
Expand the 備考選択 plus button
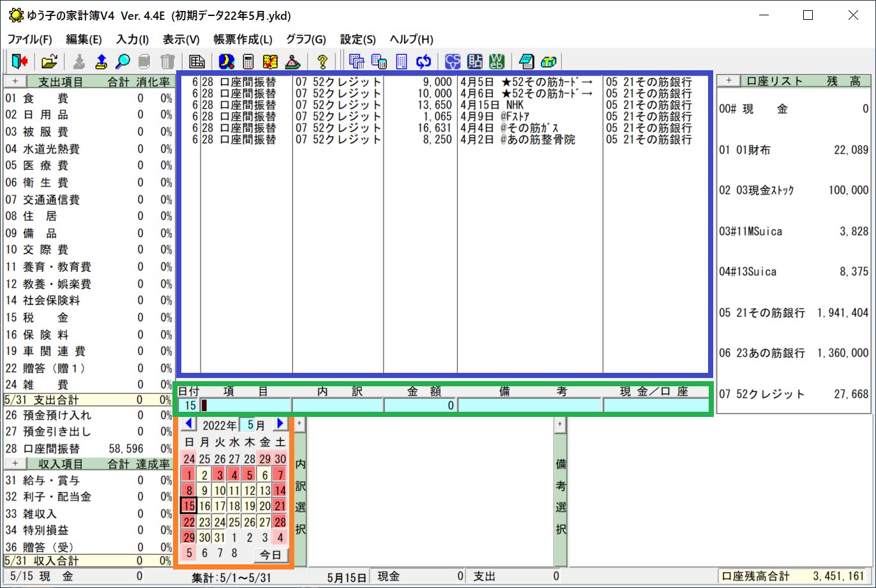[x=559, y=423]
